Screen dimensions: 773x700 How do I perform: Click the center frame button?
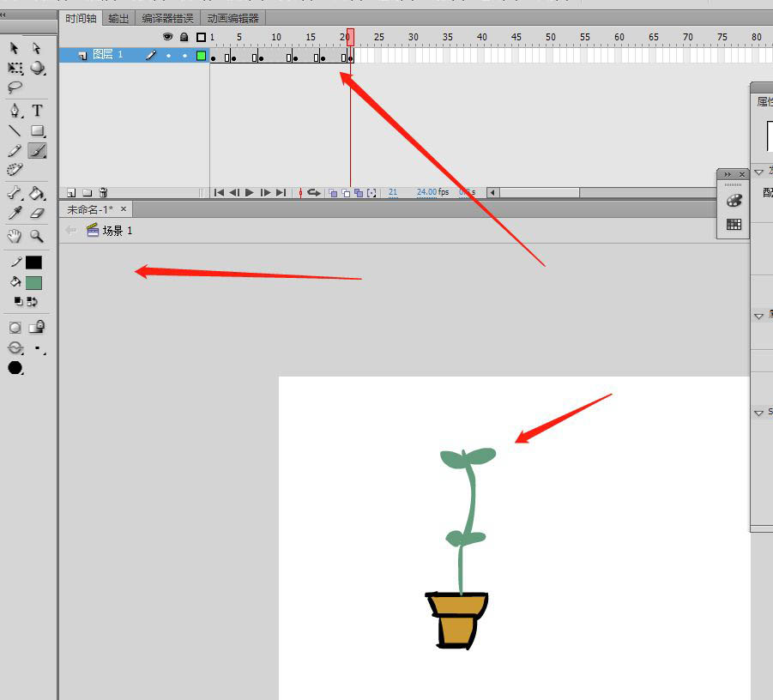300,193
